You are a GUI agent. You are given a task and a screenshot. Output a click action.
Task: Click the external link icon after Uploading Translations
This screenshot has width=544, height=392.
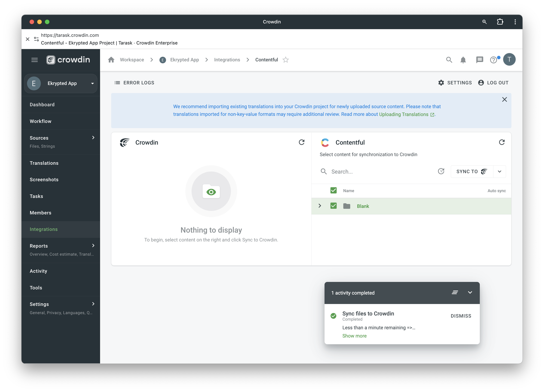coord(432,115)
